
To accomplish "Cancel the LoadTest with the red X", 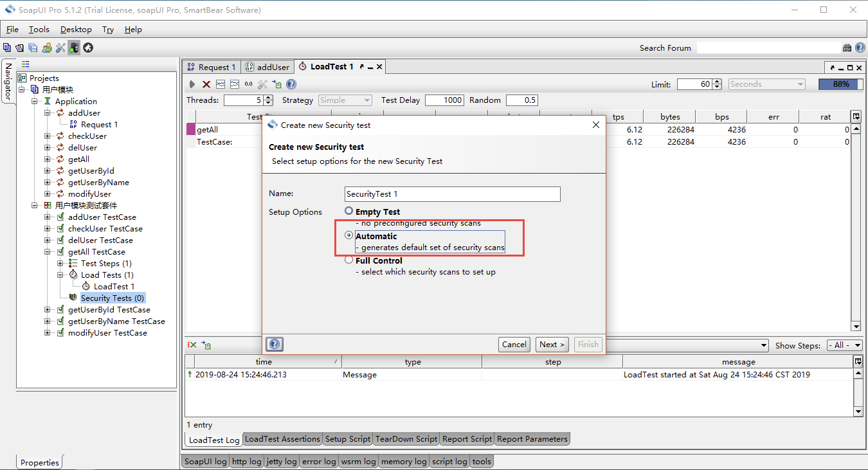I will click(206, 84).
